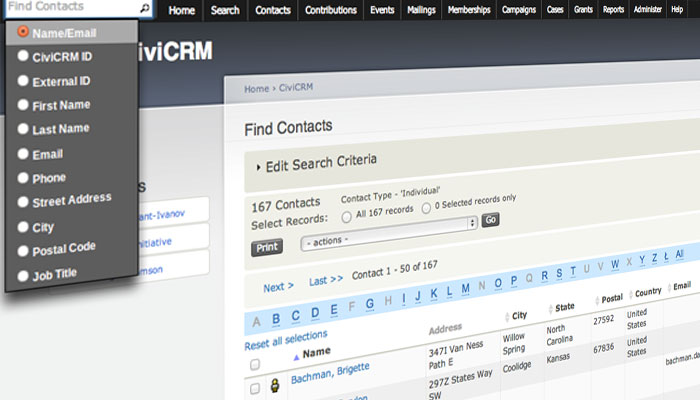700x400 pixels.
Task: Choose Street Address search option
Action: pyautogui.click(x=23, y=202)
